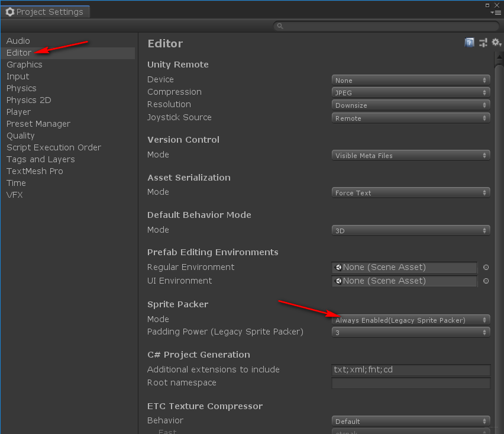The width and height of the screenshot is (504, 434).
Task: Open Asset Serialization Force Text dropdown
Action: click(411, 192)
